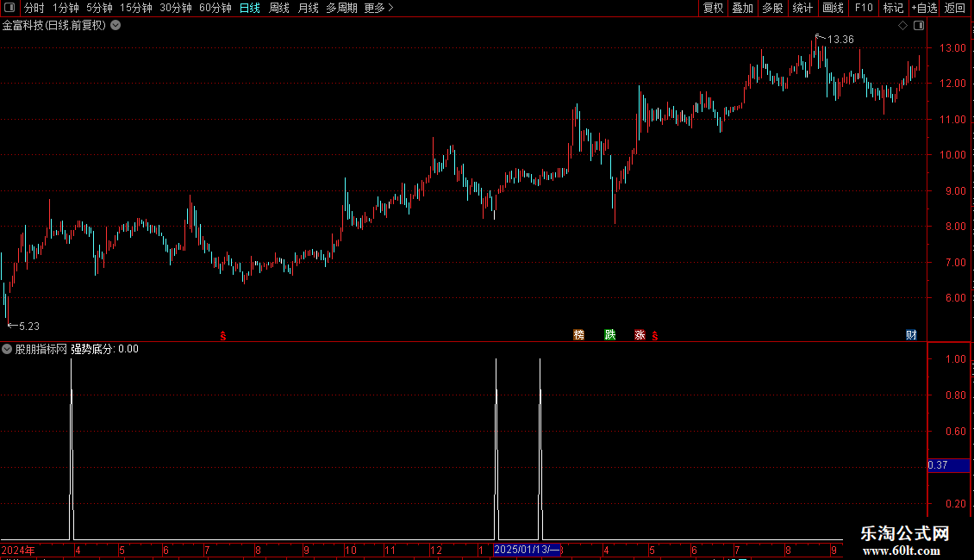This screenshot has width=974, height=560.
Task: Click the red S marker near 榜涨跌 icons
Action: [655, 336]
